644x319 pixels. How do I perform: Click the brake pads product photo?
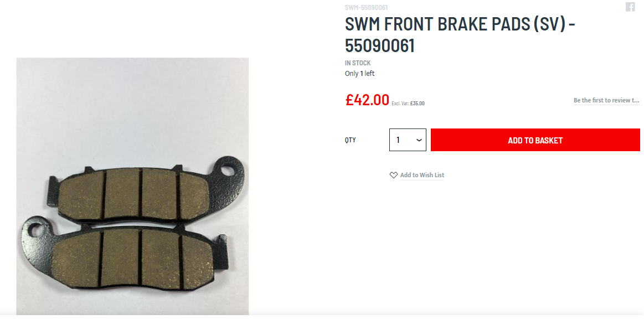[132, 187]
